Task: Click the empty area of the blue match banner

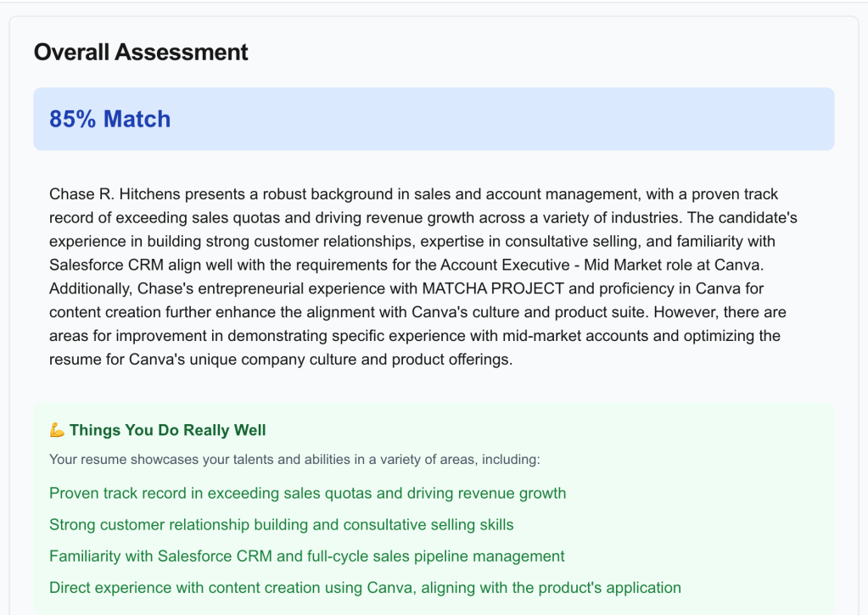Action: (509, 119)
